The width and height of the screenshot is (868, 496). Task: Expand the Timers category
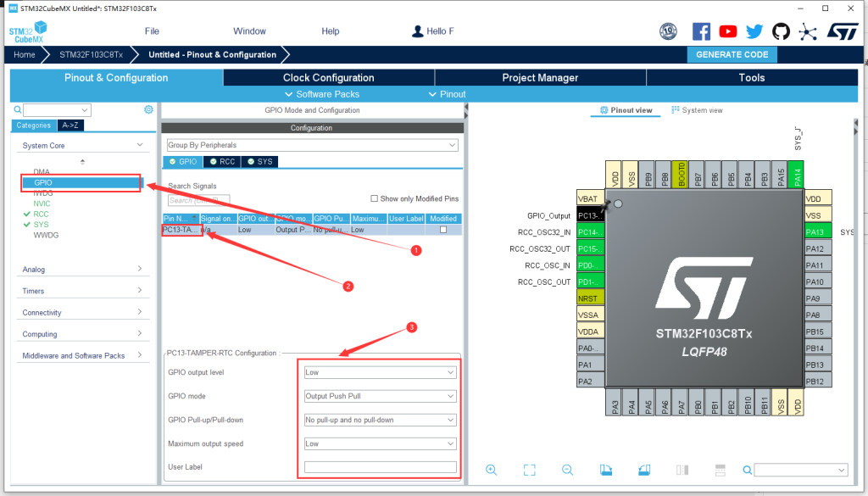point(140,290)
